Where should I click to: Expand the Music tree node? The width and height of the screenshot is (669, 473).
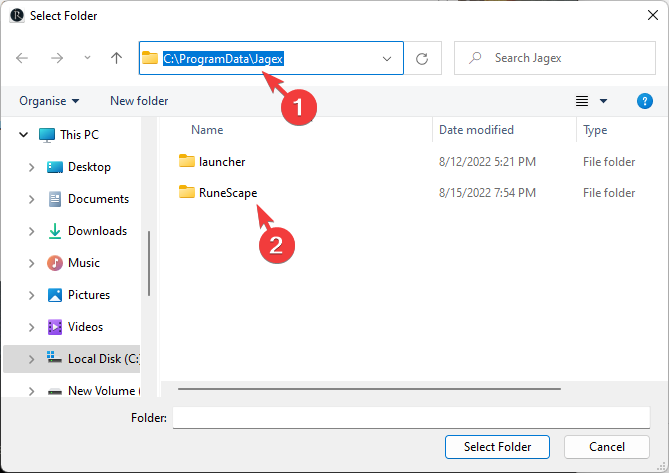(32, 263)
